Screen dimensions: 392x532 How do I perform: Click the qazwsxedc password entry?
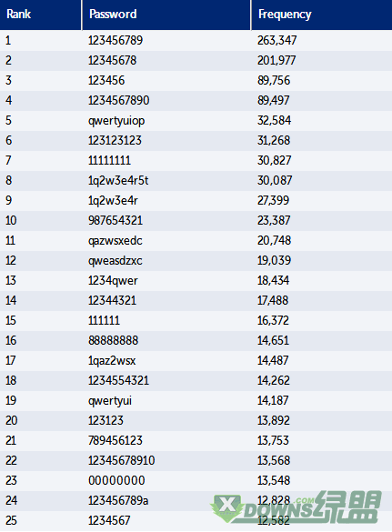116,241
